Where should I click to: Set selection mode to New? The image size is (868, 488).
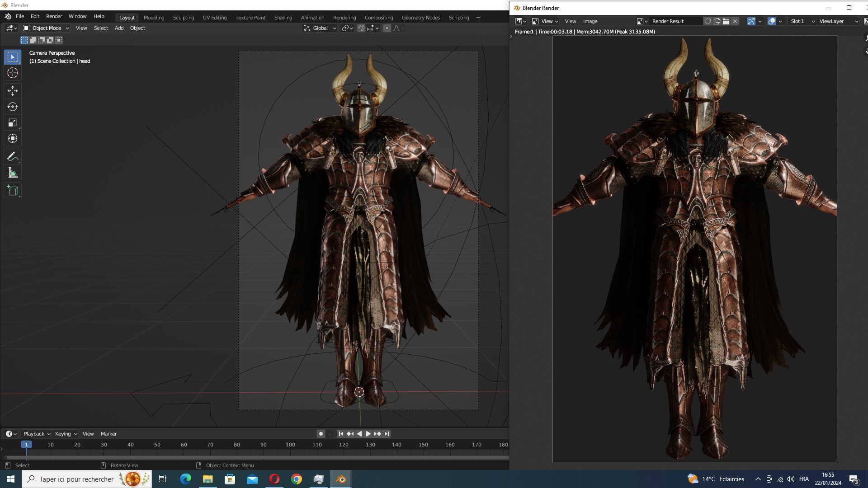tap(24, 40)
